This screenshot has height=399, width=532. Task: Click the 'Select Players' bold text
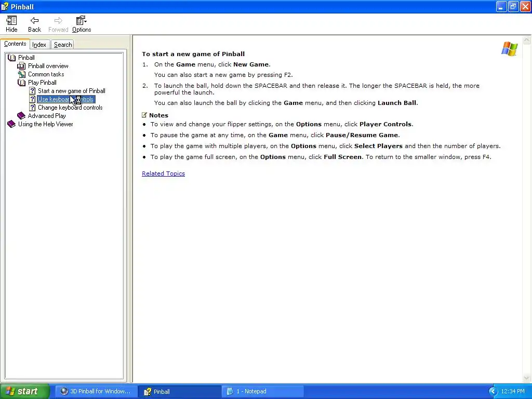[x=378, y=146]
